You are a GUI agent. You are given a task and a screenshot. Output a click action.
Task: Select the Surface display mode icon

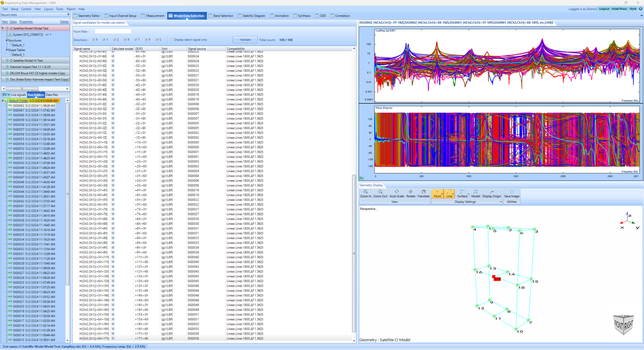pyautogui.click(x=462, y=194)
